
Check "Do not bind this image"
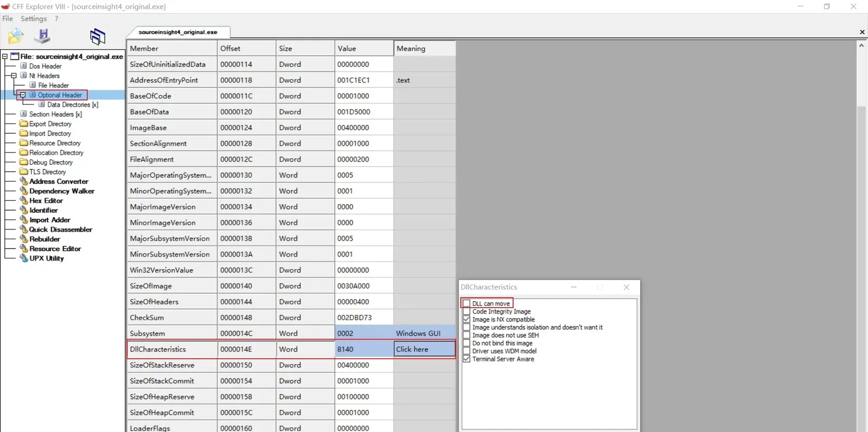[467, 343]
